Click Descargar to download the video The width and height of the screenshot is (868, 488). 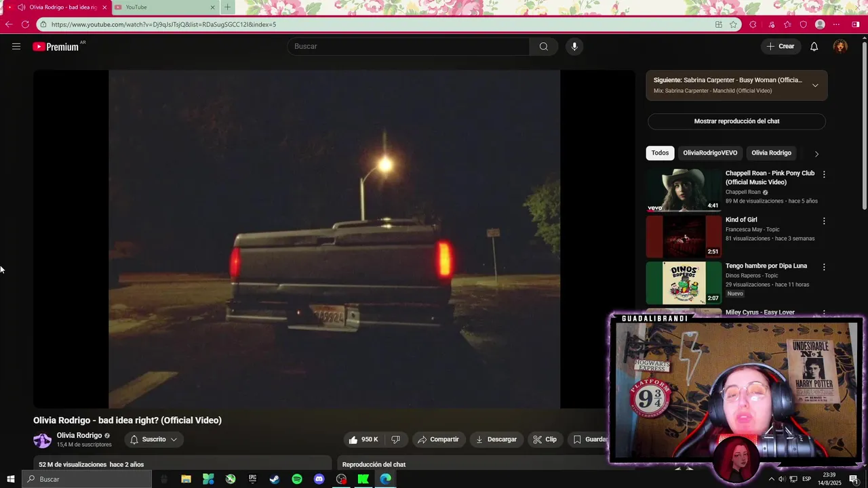click(x=496, y=439)
